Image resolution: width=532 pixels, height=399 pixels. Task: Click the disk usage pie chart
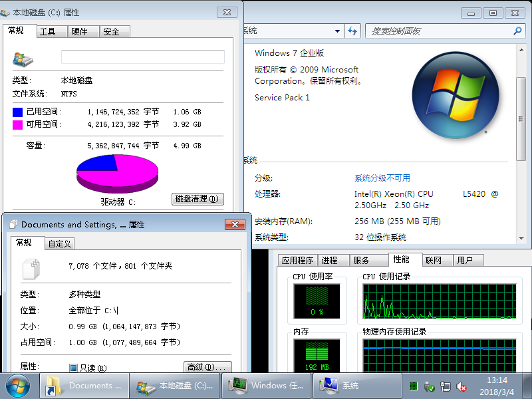coord(118,174)
